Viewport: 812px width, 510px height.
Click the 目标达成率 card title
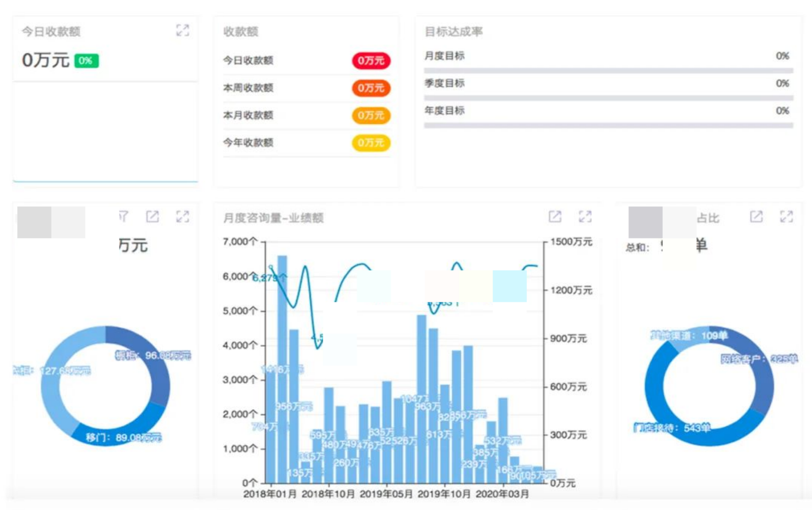(x=453, y=31)
